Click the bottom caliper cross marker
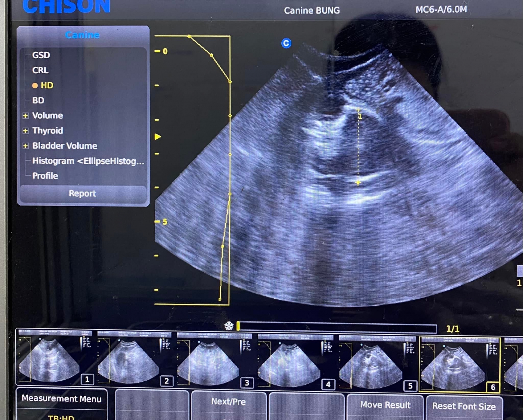This screenshot has height=420, width=523. pyautogui.click(x=358, y=183)
